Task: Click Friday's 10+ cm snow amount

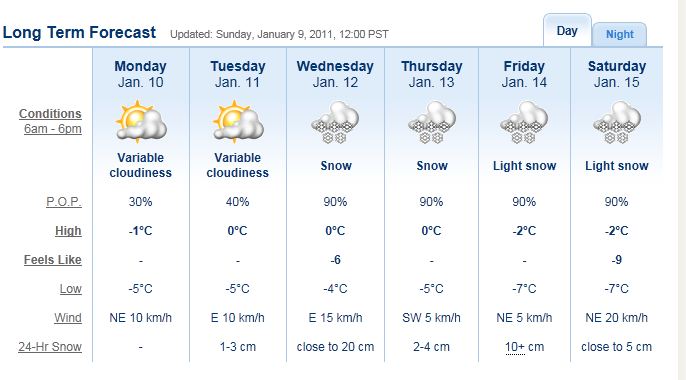Action: (524, 347)
